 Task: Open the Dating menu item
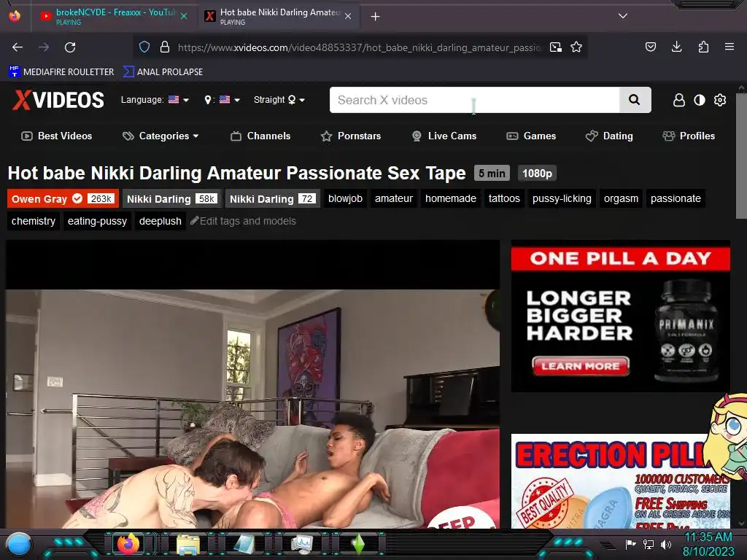point(609,136)
